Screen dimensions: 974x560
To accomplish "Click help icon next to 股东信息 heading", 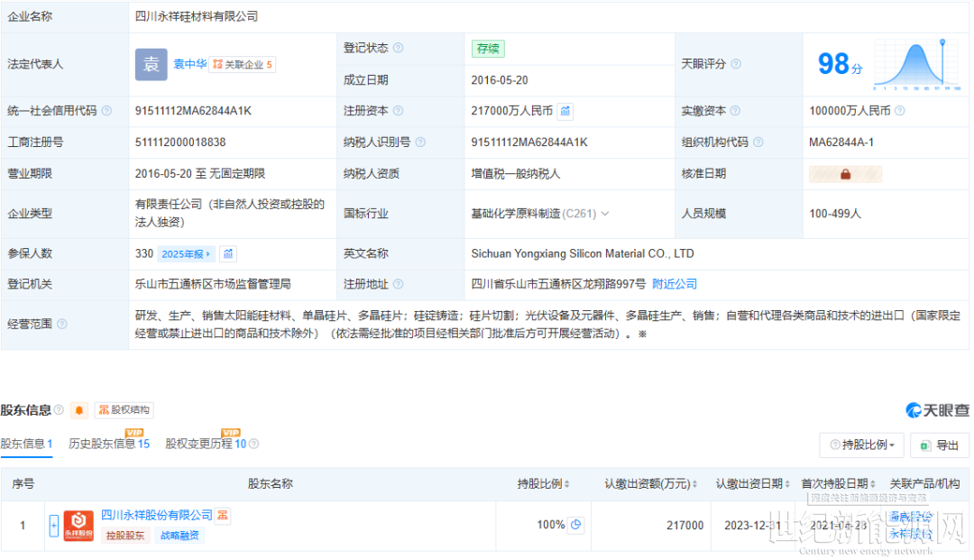I will (x=59, y=409).
